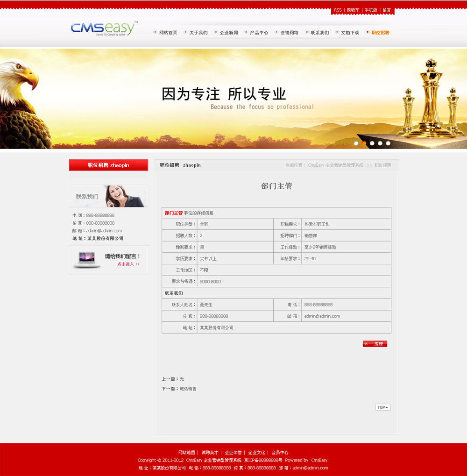Select the third banner carousel dot
Image resolution: width=467 pixels, height=476 pixels.
372,143
